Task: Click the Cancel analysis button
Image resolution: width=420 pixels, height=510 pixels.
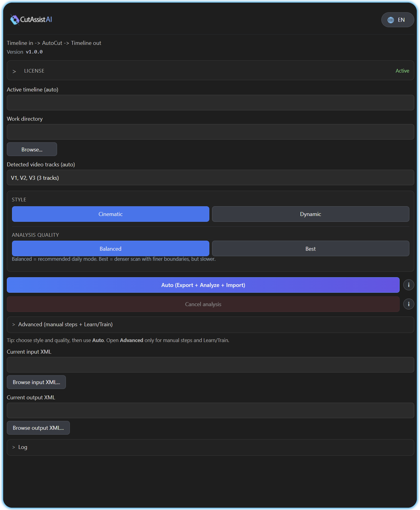Action: click(203, 304)
